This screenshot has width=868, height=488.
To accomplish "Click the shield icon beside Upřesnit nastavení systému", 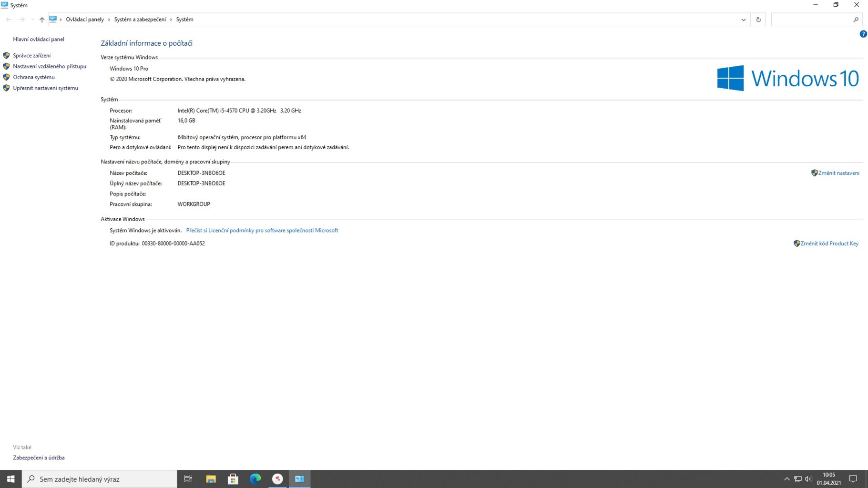I will [6, 88].
